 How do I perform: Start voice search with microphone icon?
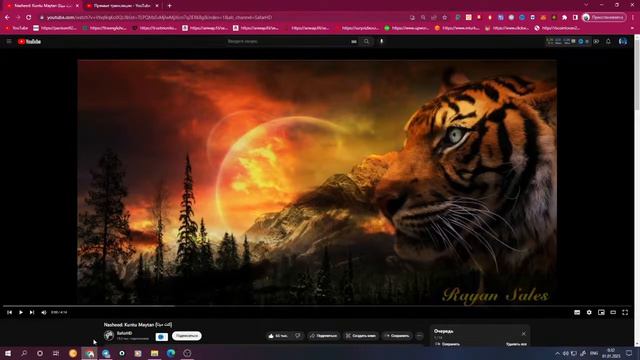click(x=381, y=41)
